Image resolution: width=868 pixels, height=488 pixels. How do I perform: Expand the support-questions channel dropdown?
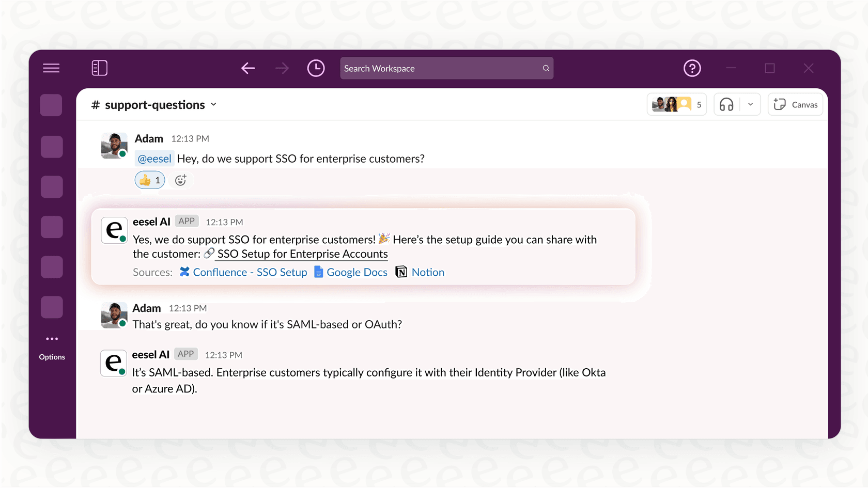coord(213,104)
